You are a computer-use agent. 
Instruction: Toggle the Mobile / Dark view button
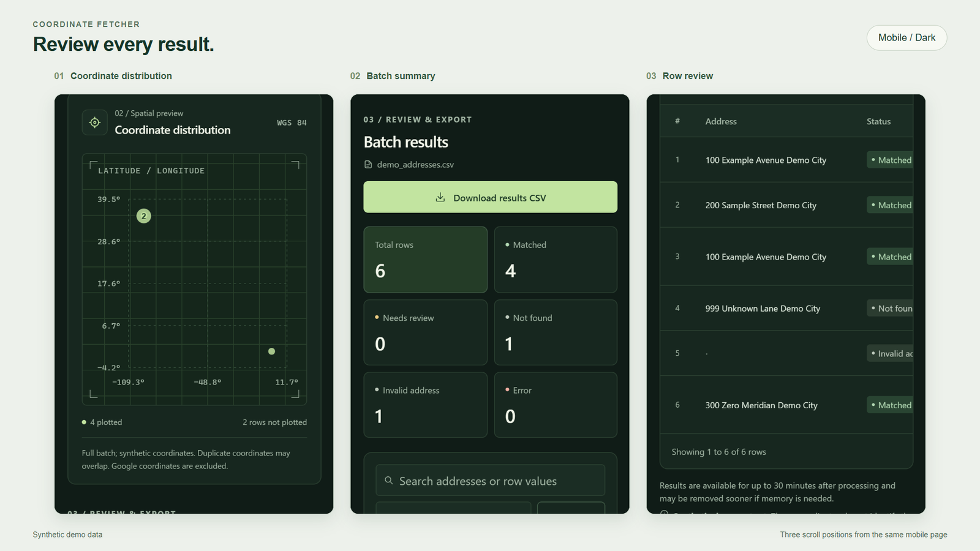click(907, 38)
